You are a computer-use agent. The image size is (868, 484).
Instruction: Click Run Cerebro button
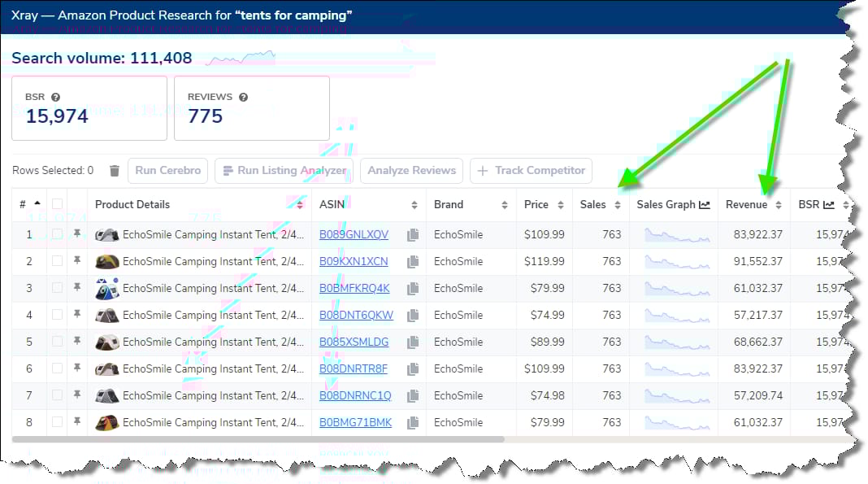click(167, 171)
